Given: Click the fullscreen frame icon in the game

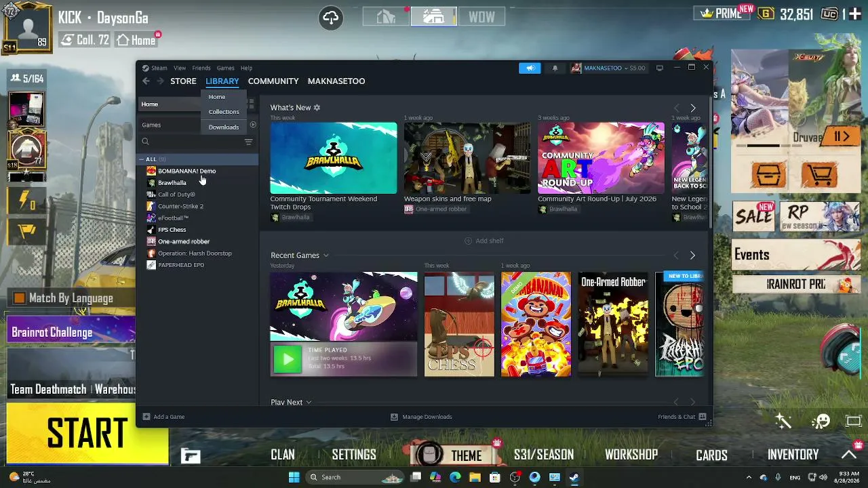Looking at the screenshot, I should point(854,422).
